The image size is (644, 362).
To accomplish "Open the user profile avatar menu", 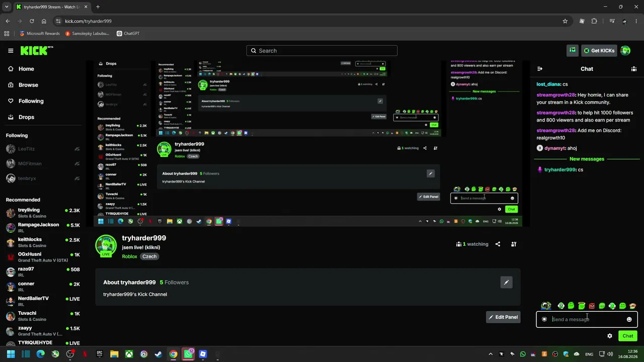I will 625,50.
